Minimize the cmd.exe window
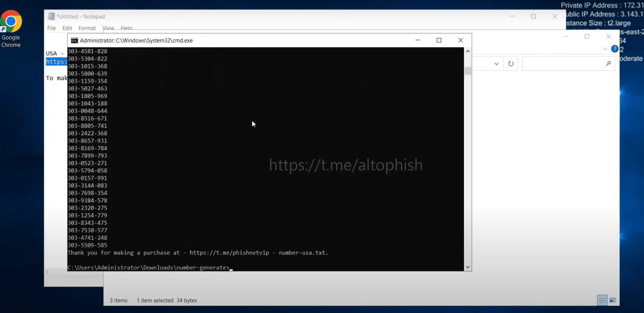Image resolution: width=644 pixels, height=313 pixels. click(x=418, y=40)
